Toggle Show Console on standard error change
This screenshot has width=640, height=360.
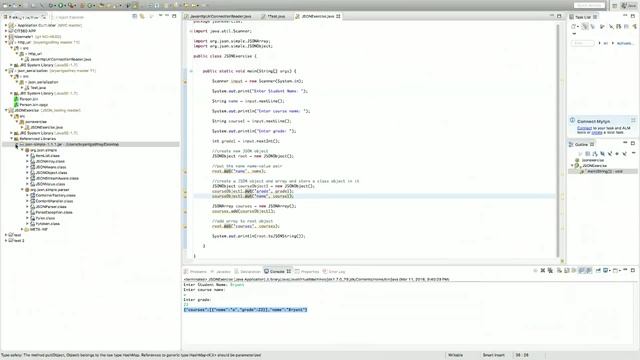(589, 271)
